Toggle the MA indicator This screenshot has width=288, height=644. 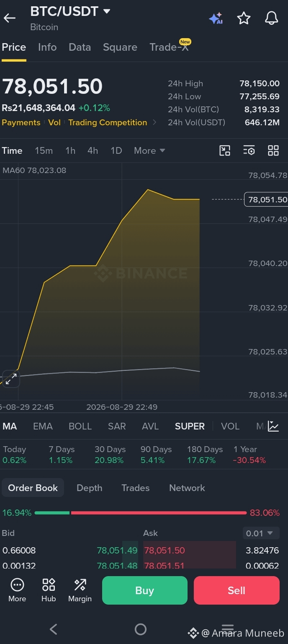pos(10,427)
